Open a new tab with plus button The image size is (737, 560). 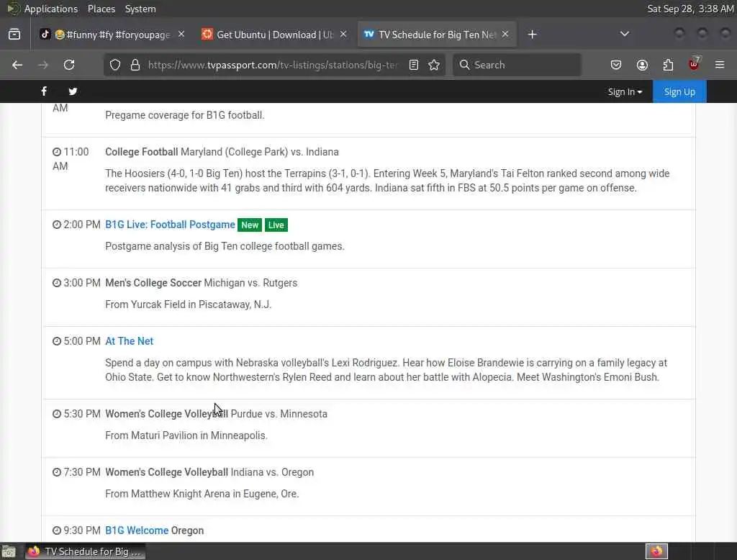click(x=532, y=35)
